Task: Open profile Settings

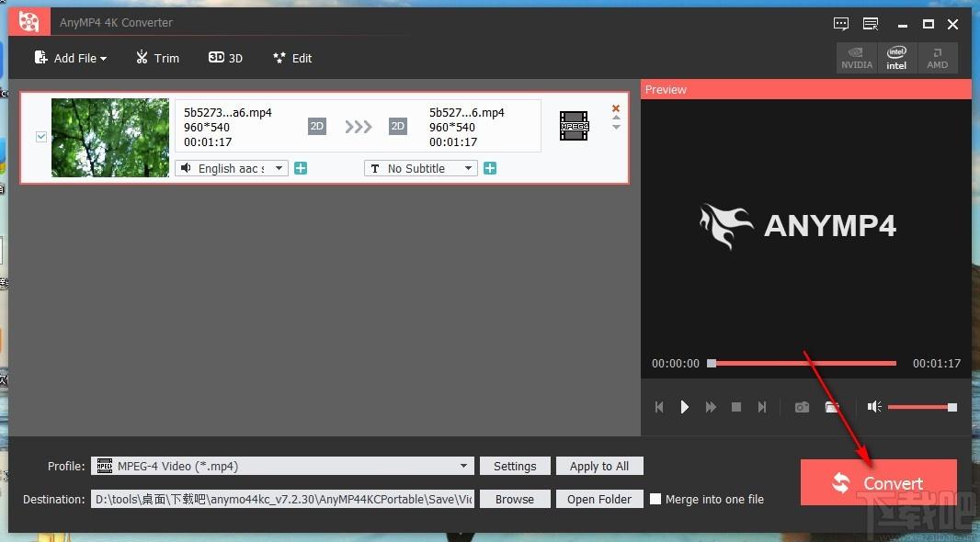Action: pyautogui.click(x=515, y=466)
